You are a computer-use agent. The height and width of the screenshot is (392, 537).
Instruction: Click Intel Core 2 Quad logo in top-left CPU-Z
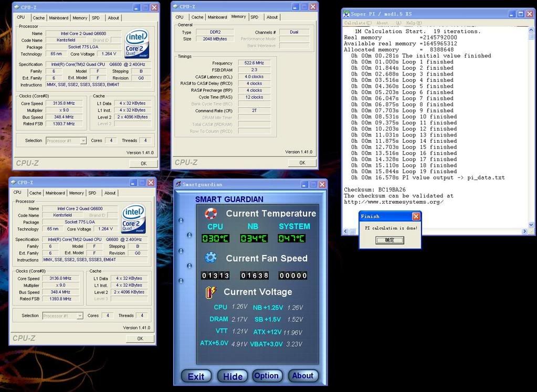tap(137, 44)
